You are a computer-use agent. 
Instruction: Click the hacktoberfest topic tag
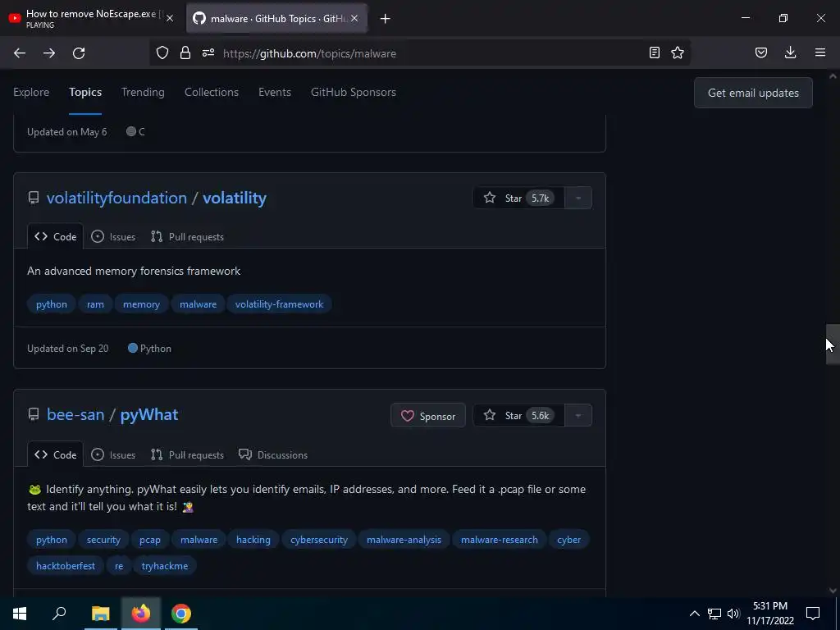(x=66, y=566)
